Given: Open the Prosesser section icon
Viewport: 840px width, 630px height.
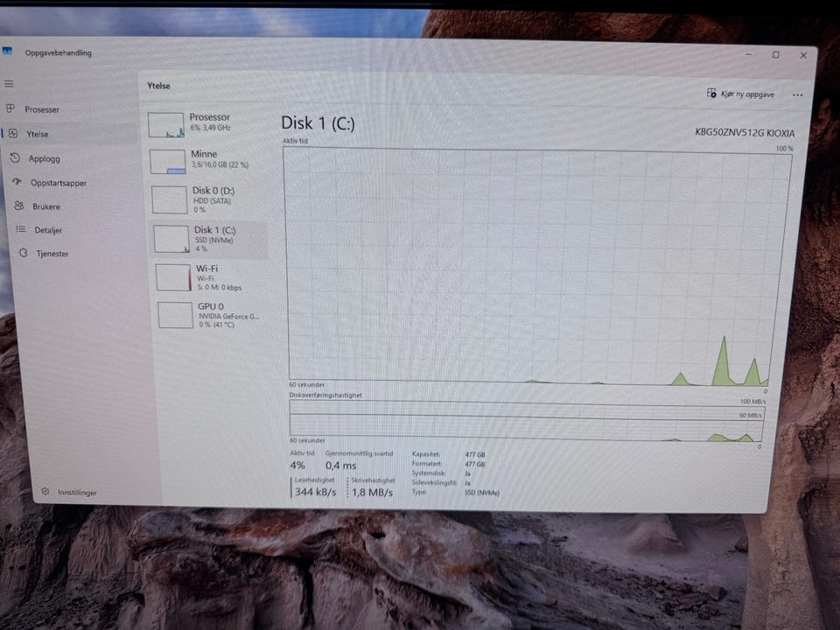Looking at the screenshot, I should pos(10,108).
